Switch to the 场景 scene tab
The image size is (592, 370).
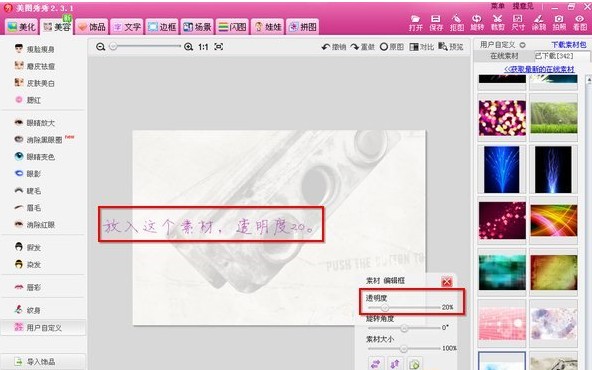point(197,27)
